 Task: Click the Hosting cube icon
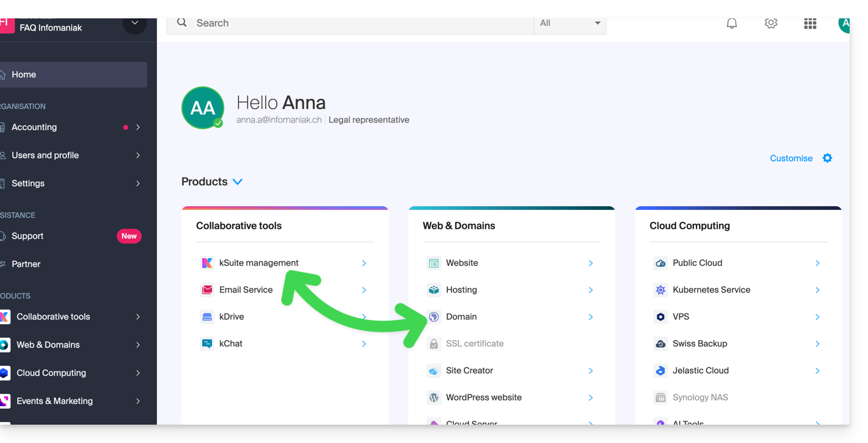pyautogui.click(x=434, y=290)
